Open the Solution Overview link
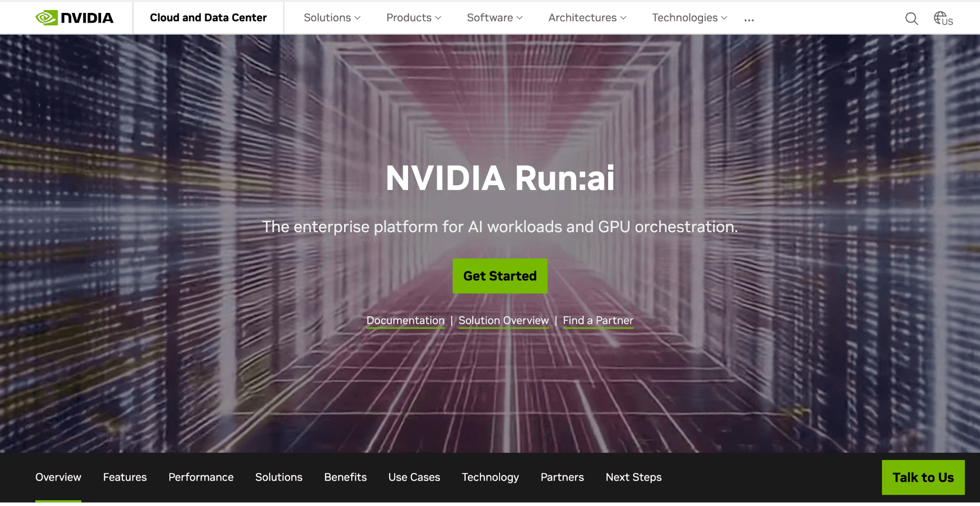The image size is (980, 506). 503,321
